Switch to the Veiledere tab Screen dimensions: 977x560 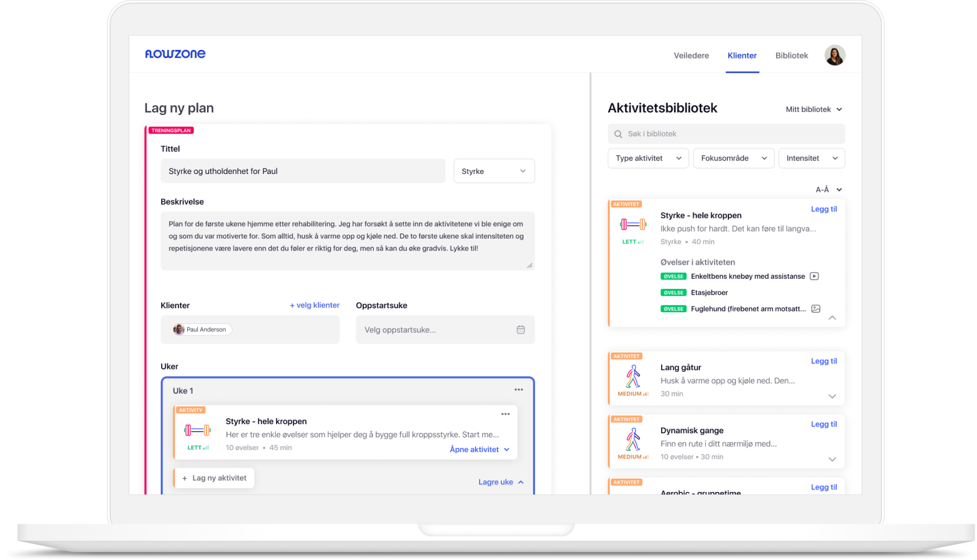coord(691,55)
